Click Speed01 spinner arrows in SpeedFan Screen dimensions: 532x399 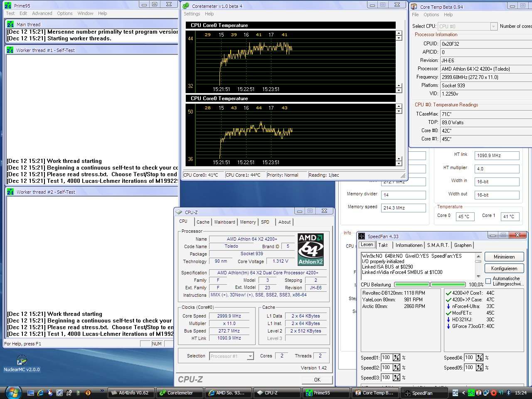[397, 357]
